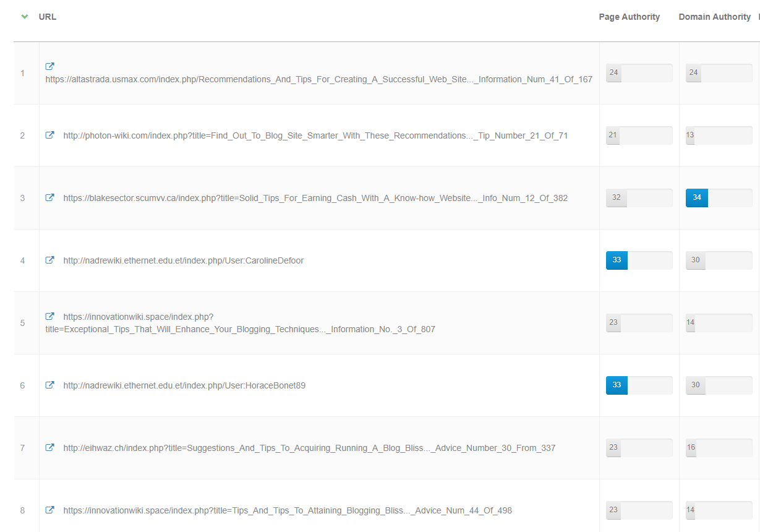Image resolution: width=760 pixels, height=532 pixels.
Task: Open eihwaz.ch via its external link icon
Action: pyautogui.click(x=49, y=447)
